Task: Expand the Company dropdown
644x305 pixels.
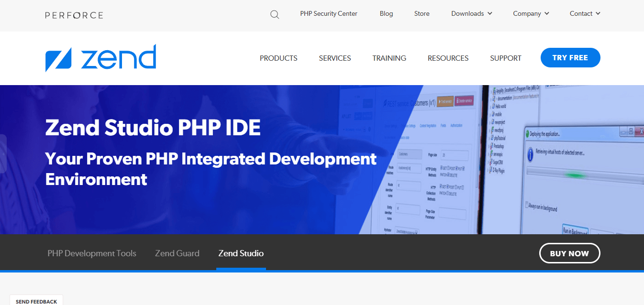Action: [531, 14]
